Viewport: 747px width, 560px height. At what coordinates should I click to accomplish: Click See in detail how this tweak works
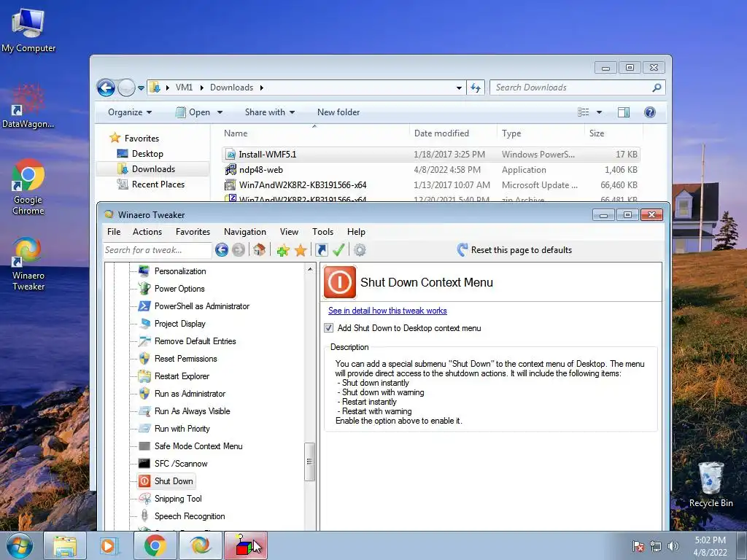click(x=387, y=311)
